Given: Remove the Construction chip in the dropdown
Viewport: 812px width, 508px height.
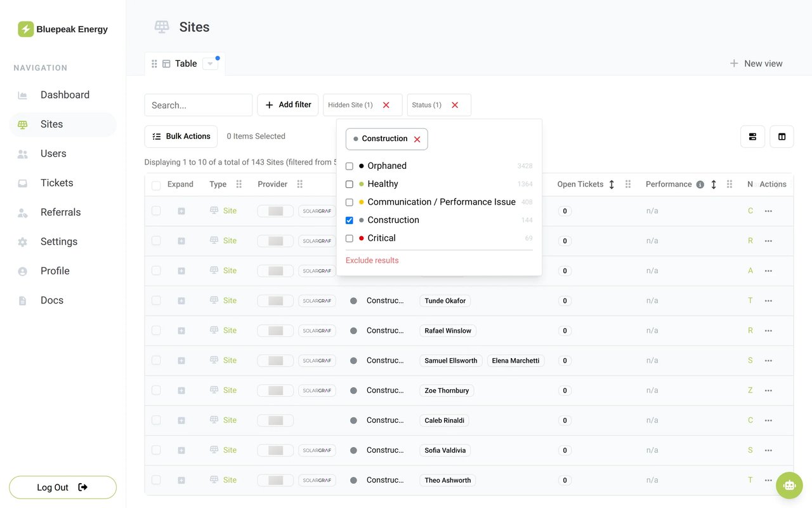Looking at the screenshot, I should pos(417,139).
